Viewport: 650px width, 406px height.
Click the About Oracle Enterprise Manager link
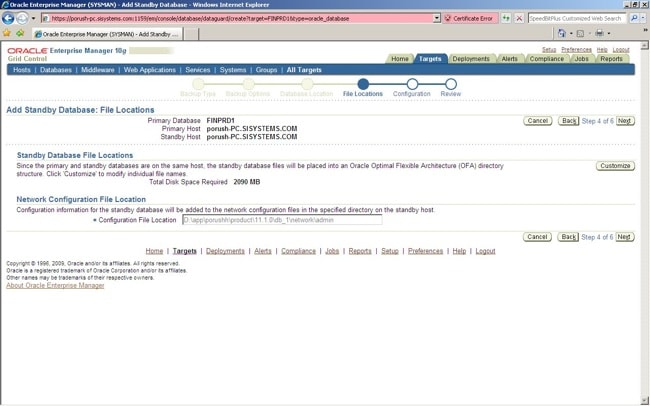click(x=55, y=285)
